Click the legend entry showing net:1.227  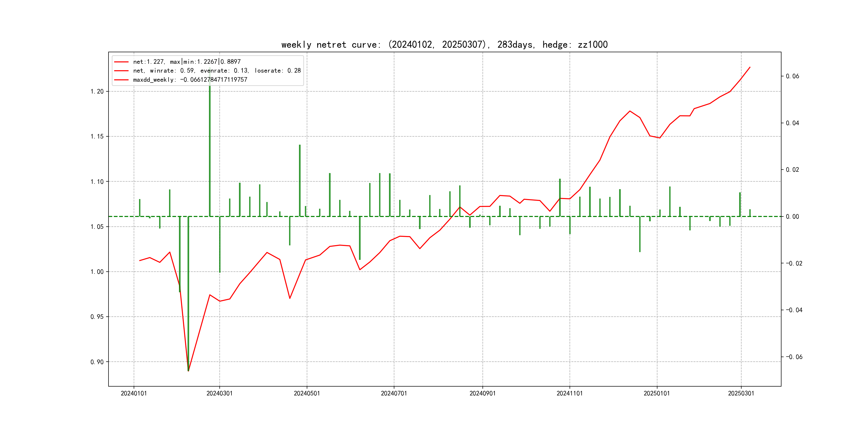187,62
